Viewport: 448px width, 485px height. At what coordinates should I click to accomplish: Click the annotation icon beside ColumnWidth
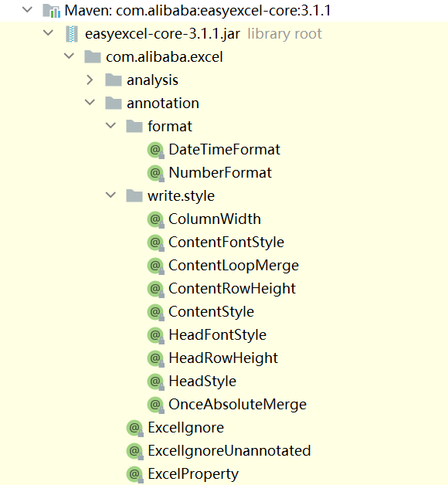pyautogui.click(x=155, y=219)
